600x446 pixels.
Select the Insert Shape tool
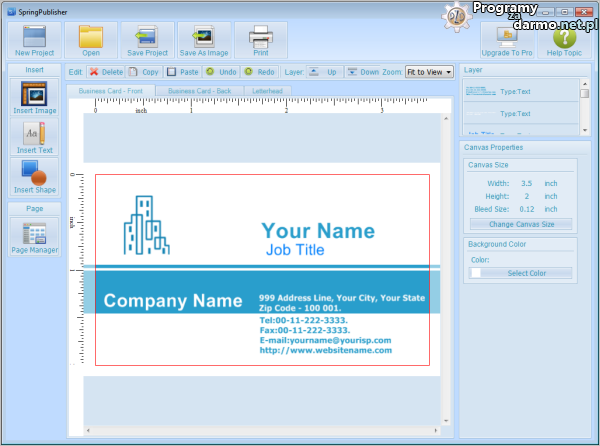click(x=34, y=176)
